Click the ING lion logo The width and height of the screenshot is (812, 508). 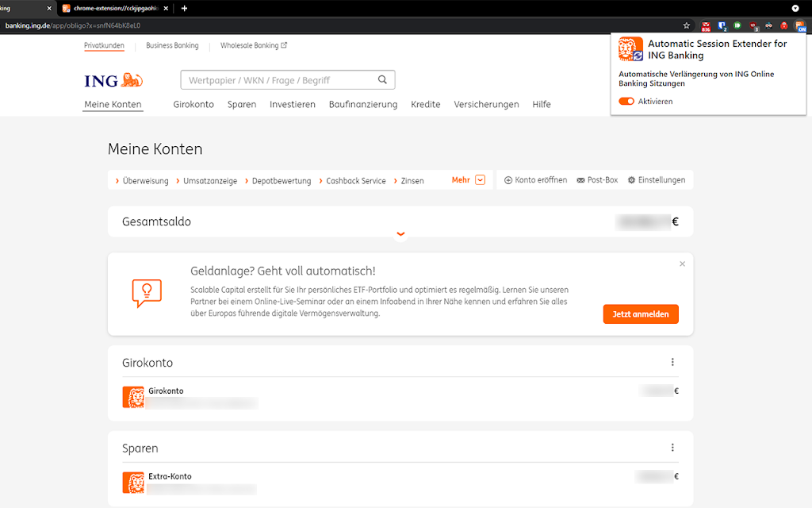[x=113, y=80]
